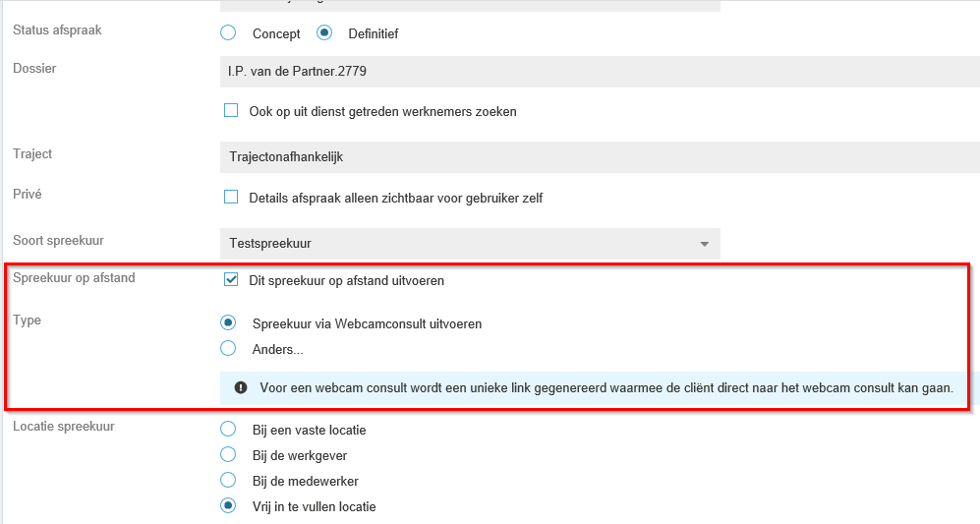This screenshot has width=980, height=524.
Task: Select the Definitief status option
Action: [324, 33]
